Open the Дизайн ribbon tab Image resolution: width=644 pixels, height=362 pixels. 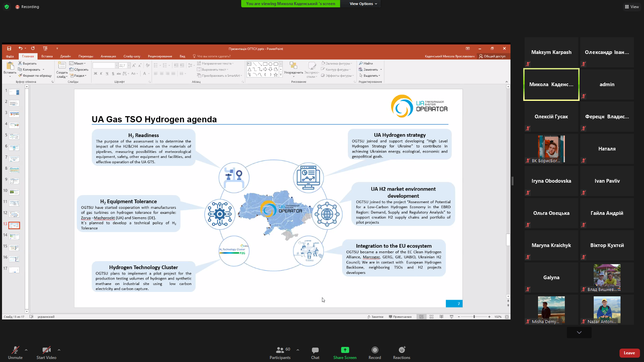coord(65,56)
